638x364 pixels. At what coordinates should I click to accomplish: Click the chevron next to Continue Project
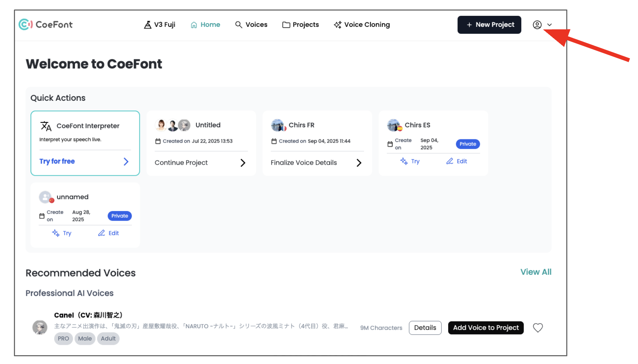(243, 163)
